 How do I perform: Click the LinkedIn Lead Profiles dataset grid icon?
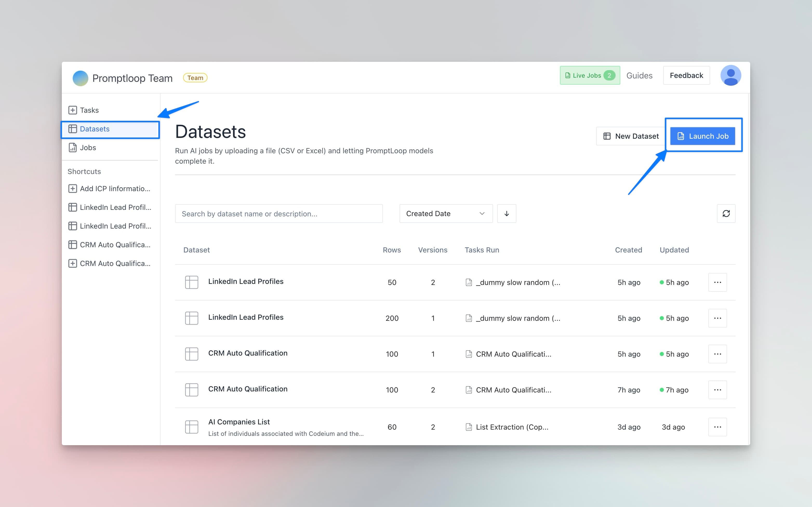[x=191, y=282]
